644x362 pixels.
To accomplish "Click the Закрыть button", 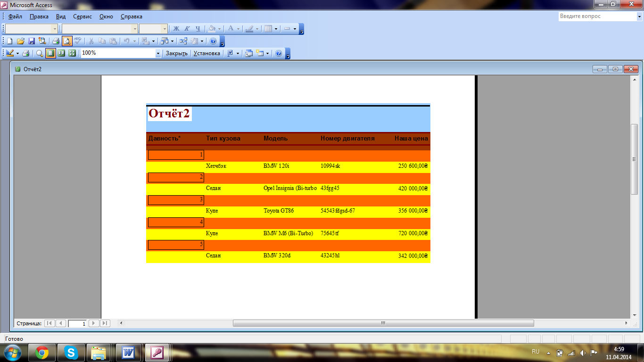I will (x=177, y=53).
